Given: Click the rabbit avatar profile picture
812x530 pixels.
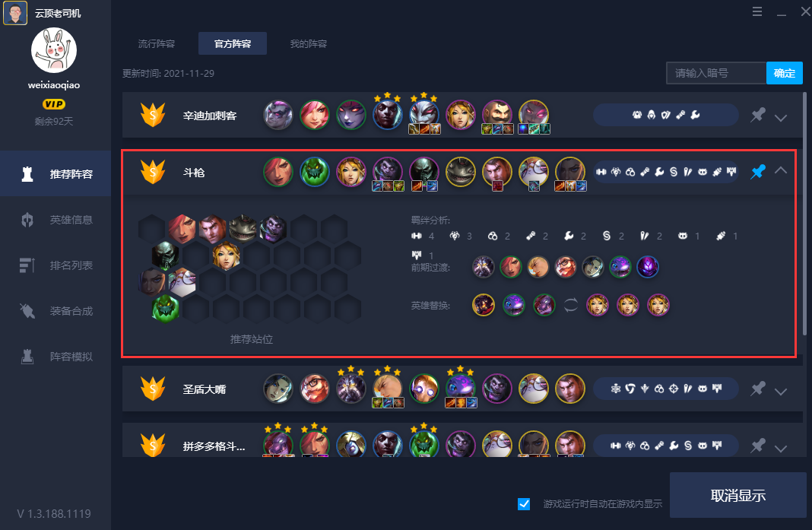Looking at the screenshot, I should point(54,50).
